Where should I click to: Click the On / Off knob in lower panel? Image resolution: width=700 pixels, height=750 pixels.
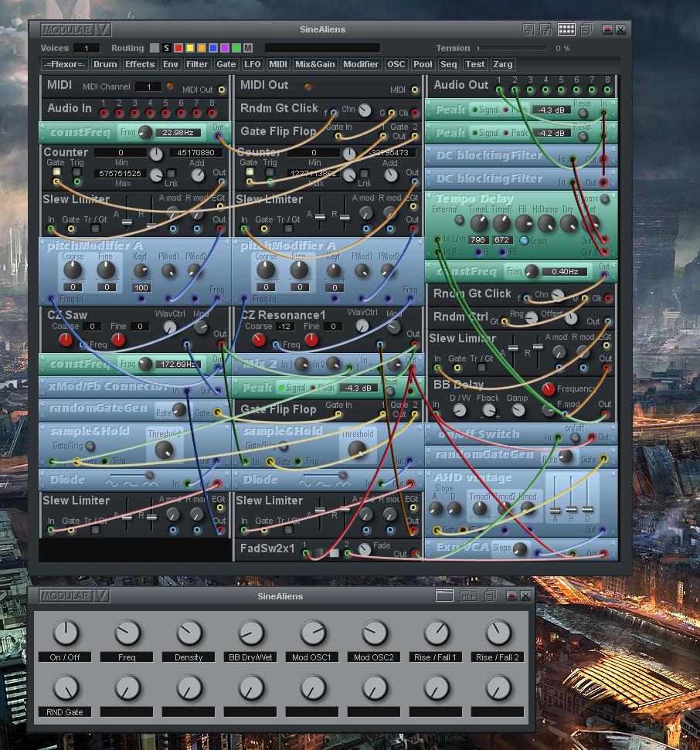(x=66, y=633)
